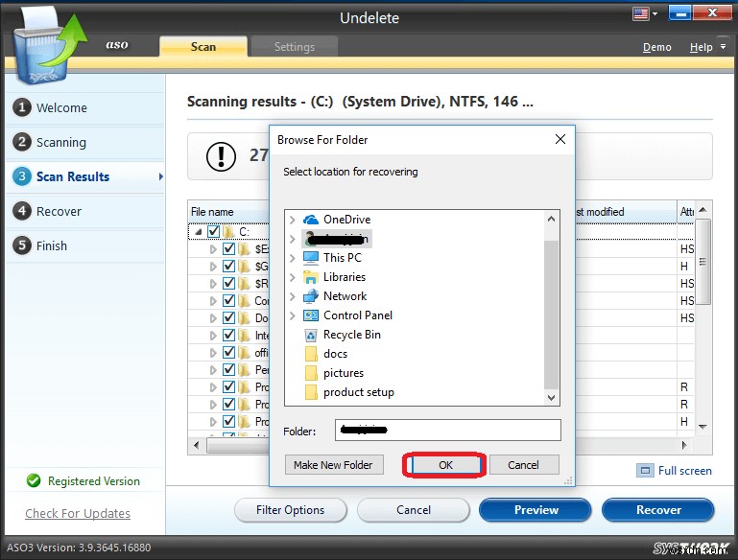The height and width of the screenshot is (560, 738).
Task: Click the Full screen link text
Action: coord(685,471)
